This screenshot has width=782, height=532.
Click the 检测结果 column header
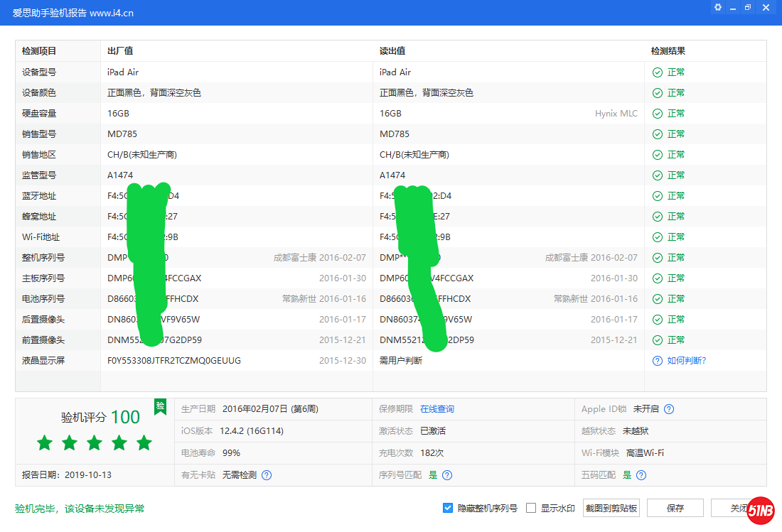pos(668,51)
